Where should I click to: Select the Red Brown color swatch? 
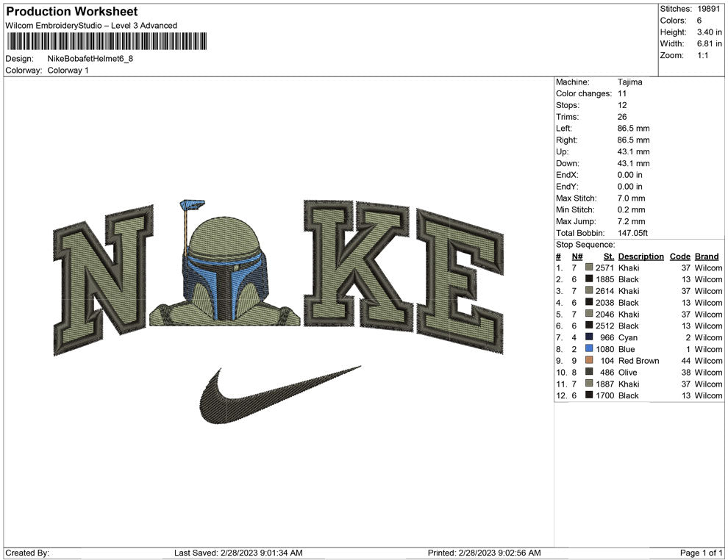coord(589,360)
